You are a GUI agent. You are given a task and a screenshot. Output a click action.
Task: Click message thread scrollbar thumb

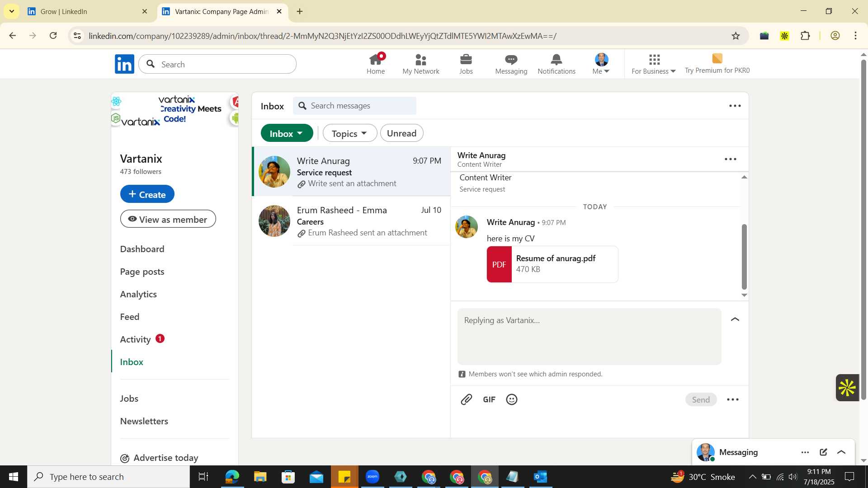click(x=744, y=257)
